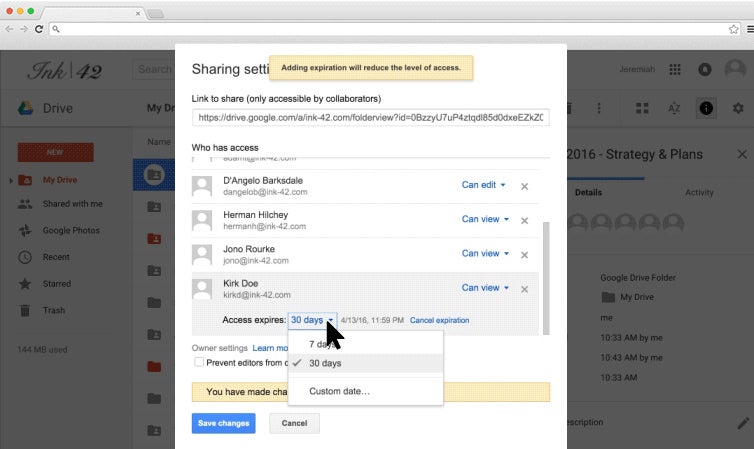Open the Google apps grid icon

click(x=675, y=70)
